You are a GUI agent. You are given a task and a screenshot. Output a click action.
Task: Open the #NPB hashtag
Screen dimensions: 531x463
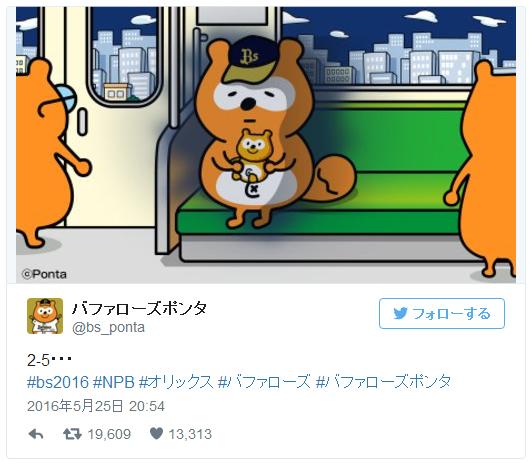(x=114, y=382)
